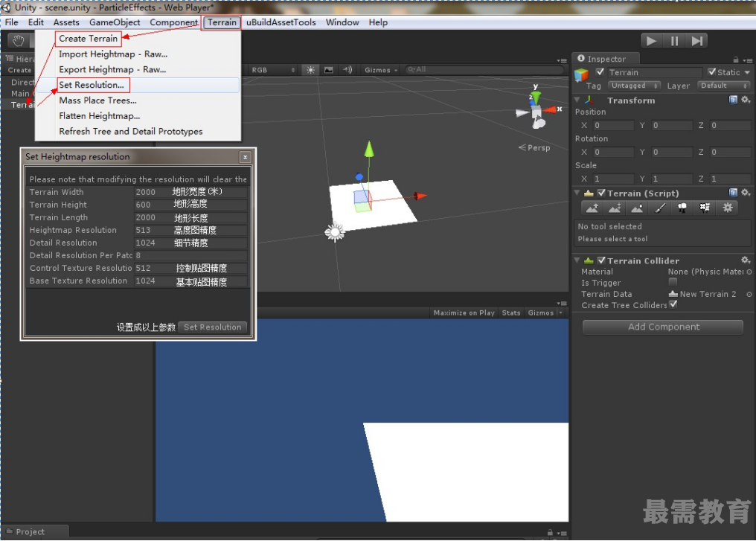Open the uBuildAssetTools menu
Viewport: 756px width, 541px height.
pyautogui.click(x=281, y=22)
